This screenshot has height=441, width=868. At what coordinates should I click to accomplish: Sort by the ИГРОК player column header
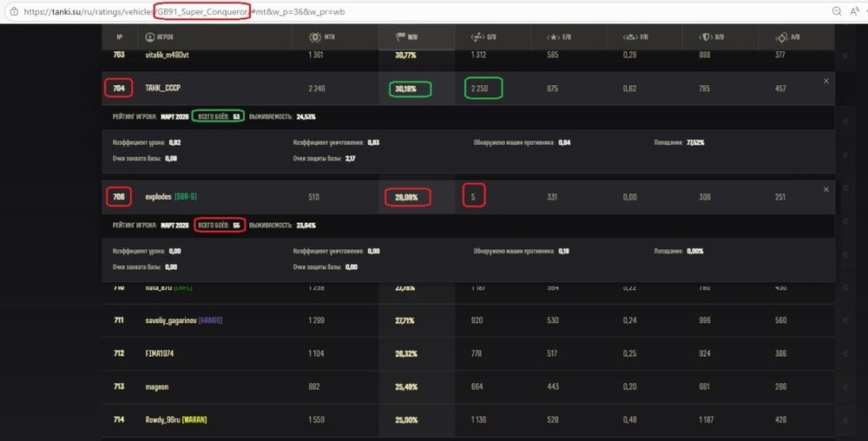(160, 37)
